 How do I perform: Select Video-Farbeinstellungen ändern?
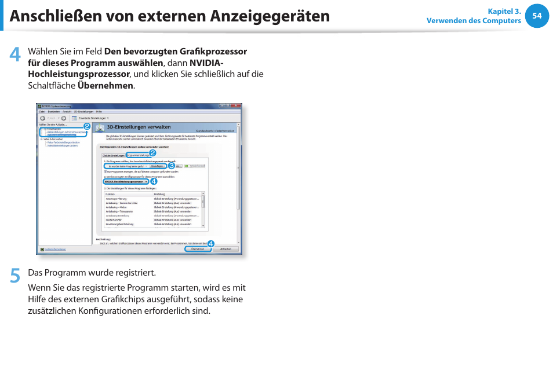click(x=64, y=142)
